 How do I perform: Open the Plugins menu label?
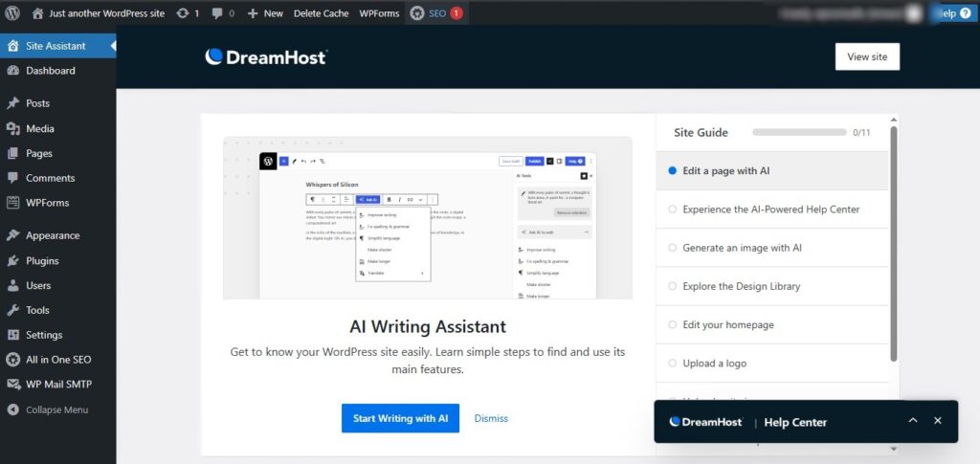(42, 260)
